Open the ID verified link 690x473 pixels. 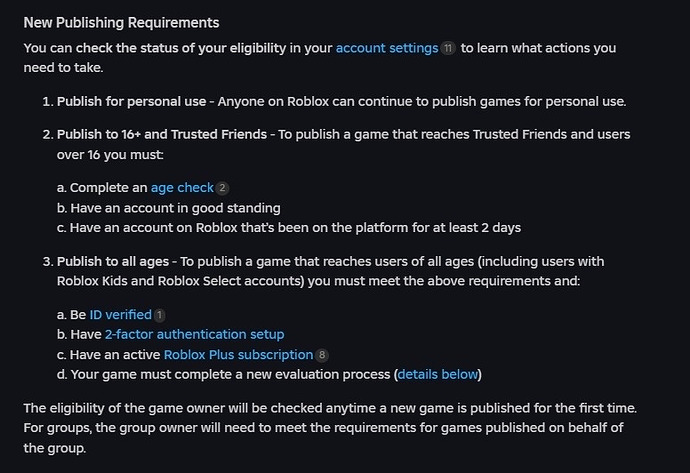click(121, 315)
